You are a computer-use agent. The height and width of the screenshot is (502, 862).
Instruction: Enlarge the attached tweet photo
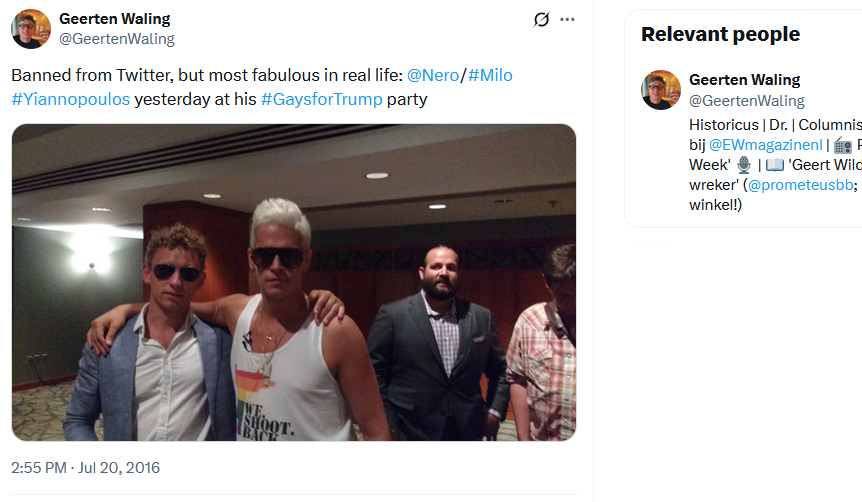click(x=294, y=282)
